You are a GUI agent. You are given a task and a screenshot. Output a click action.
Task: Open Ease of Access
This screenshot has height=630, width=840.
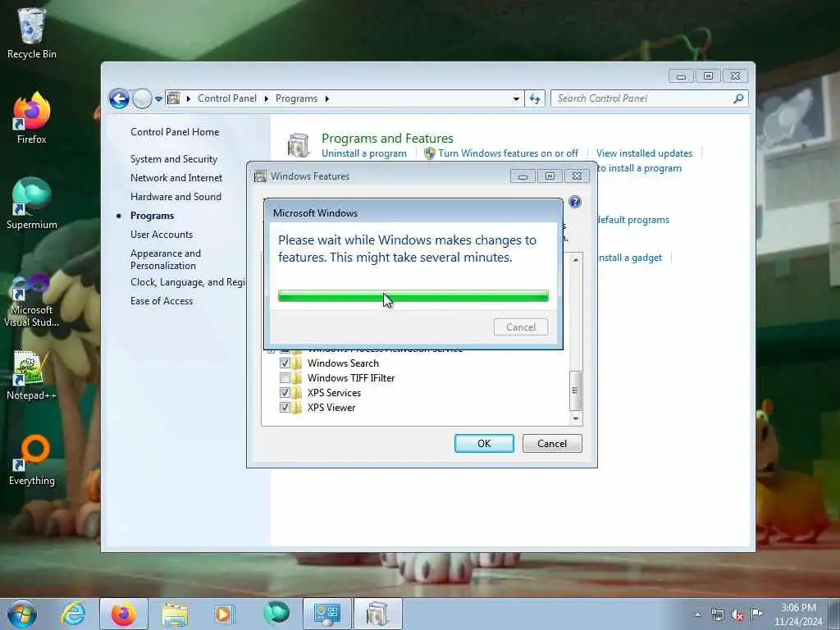pyautogui.click(x=162, y=301)
